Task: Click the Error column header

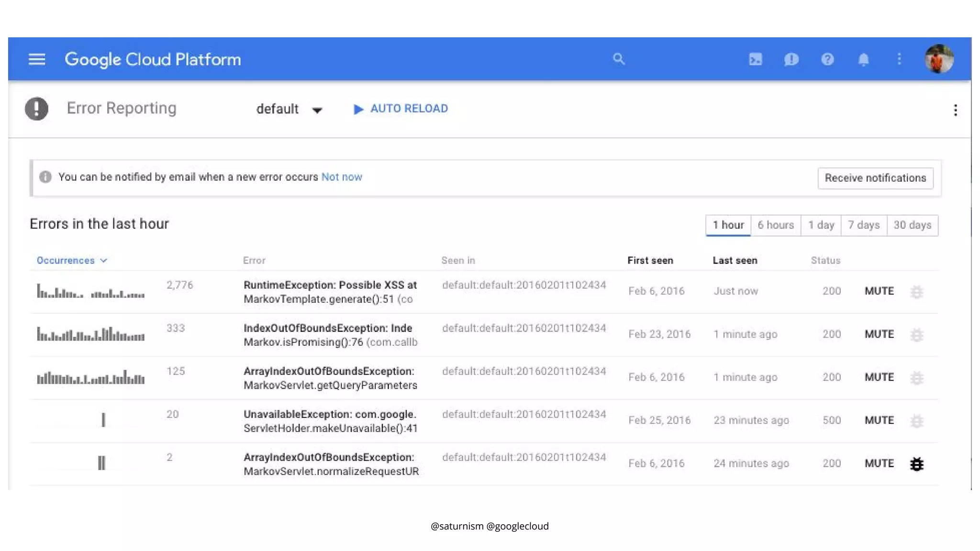Action: tap(254, 260)
